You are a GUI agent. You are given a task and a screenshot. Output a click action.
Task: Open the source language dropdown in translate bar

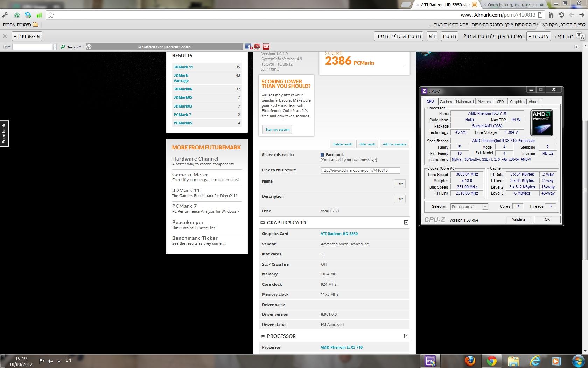539,36
